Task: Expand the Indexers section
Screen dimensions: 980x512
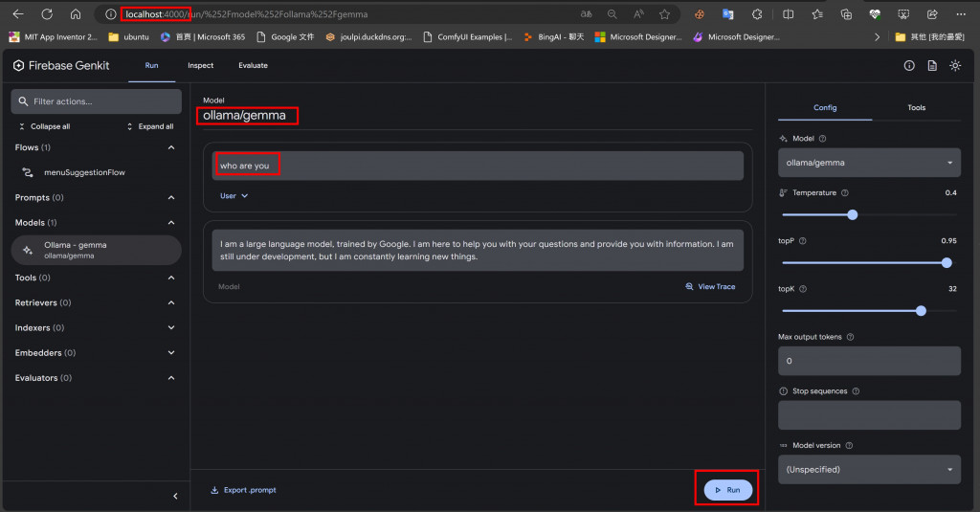Action: pos(171,327)
